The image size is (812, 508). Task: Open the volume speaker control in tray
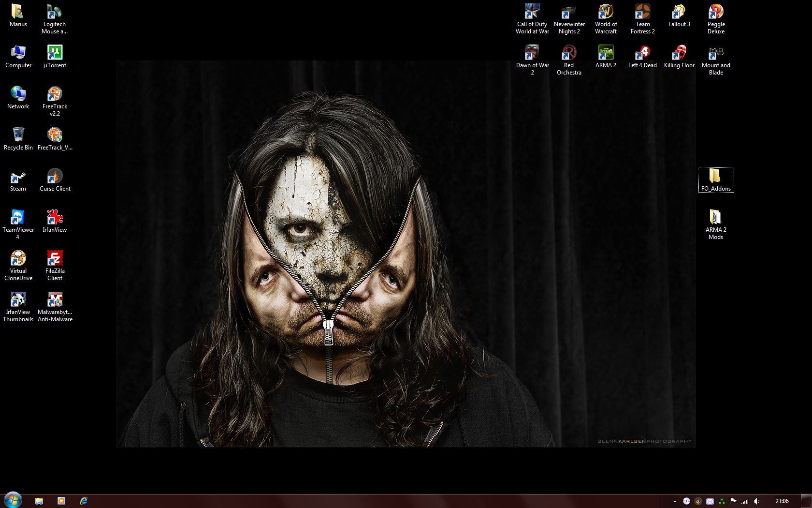coord(756,501)
